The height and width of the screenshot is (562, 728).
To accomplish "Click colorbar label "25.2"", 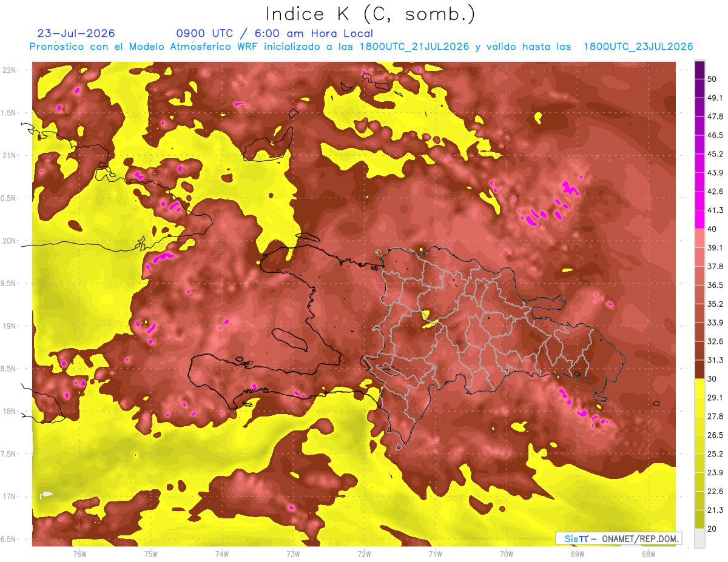I will [x=715, y=453].
